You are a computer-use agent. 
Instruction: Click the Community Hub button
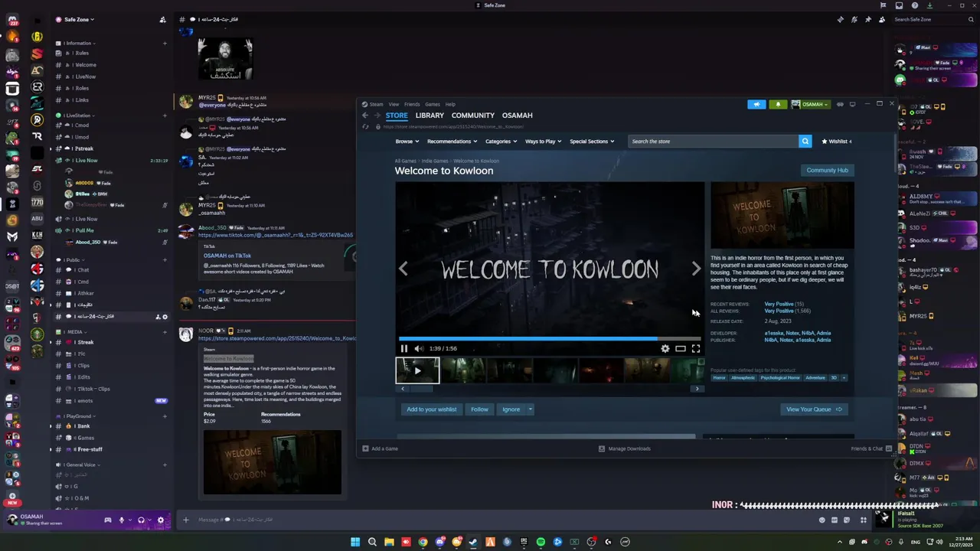coord(827,170)
